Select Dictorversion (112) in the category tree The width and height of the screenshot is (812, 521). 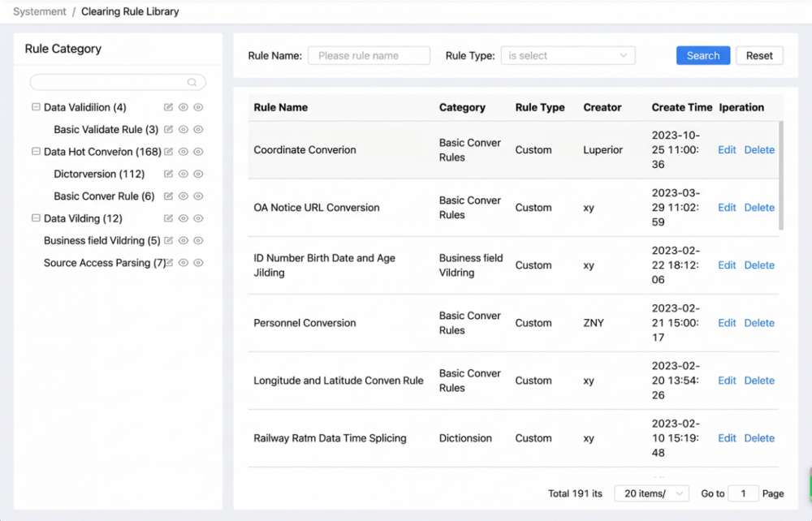pyautogui.click(x=99, y=174)
